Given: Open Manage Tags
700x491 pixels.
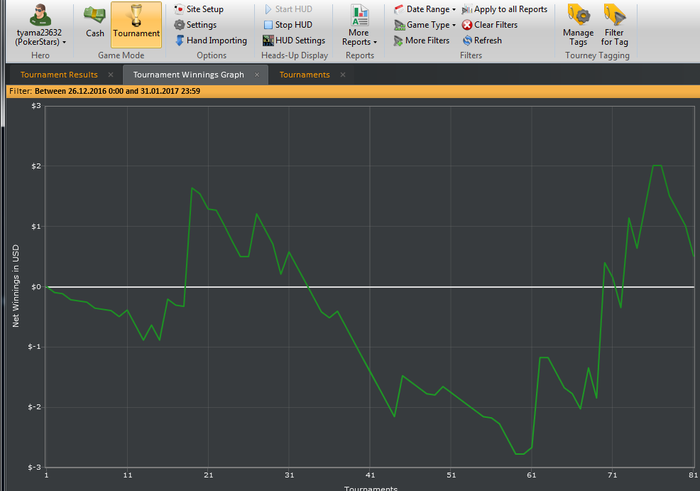Looking at the screenshot, I should coord(578,25).
